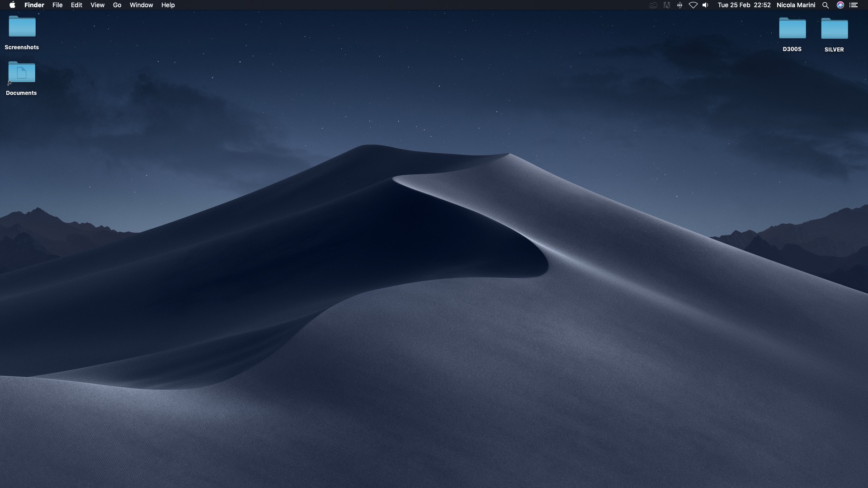Screen dimensions: 868x488
Task: Open the Bluetooth status menu
Action: point(679,5)
